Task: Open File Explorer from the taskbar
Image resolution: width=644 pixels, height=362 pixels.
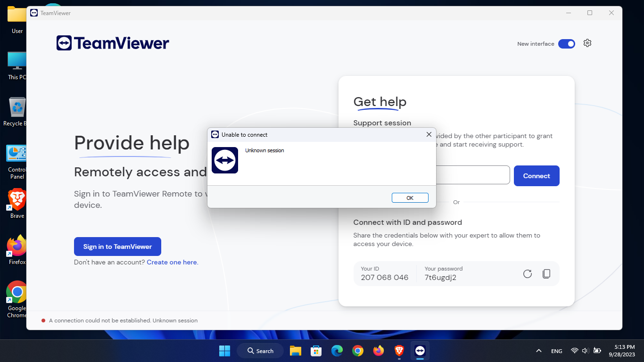Action: point(295,351)
